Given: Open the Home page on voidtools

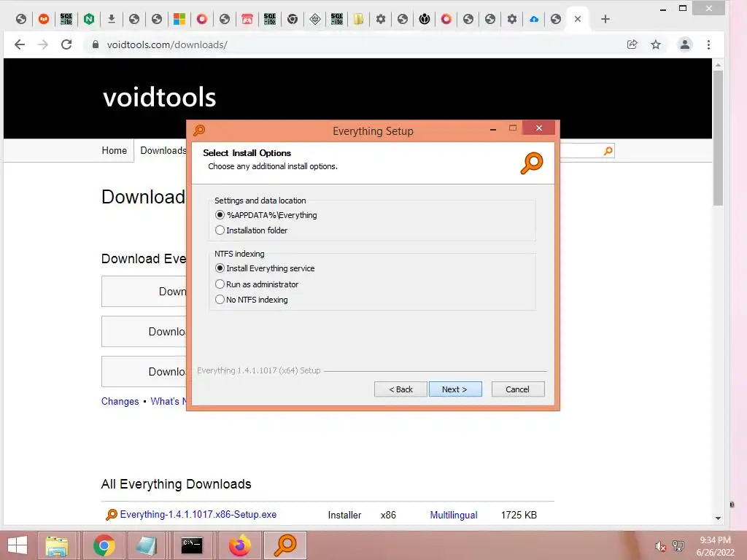Looking at the screenshot, I should pos(115,150).
